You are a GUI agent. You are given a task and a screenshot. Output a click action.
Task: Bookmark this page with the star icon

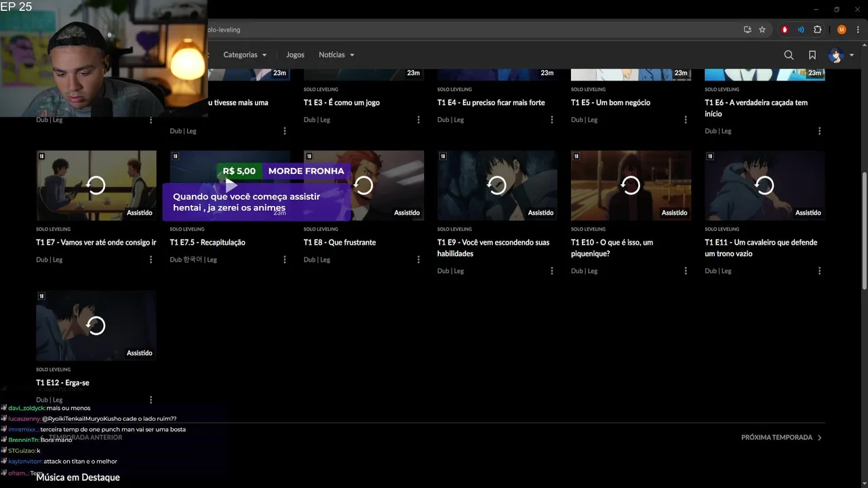pos(762,30)
